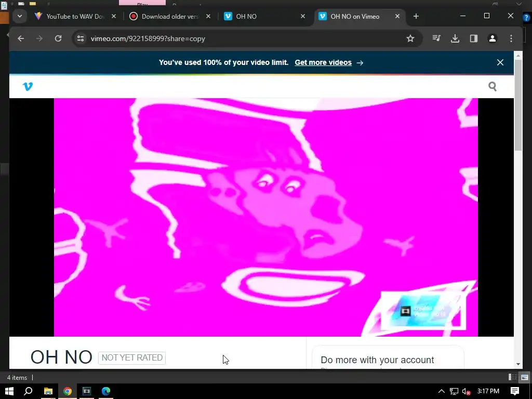Go back to the previous page

pos(21,38)
